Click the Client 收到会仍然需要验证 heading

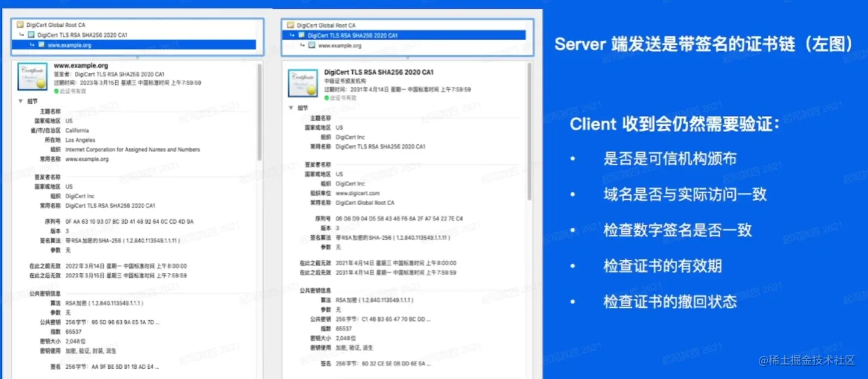pyautogui.click(x=675, y=124)
